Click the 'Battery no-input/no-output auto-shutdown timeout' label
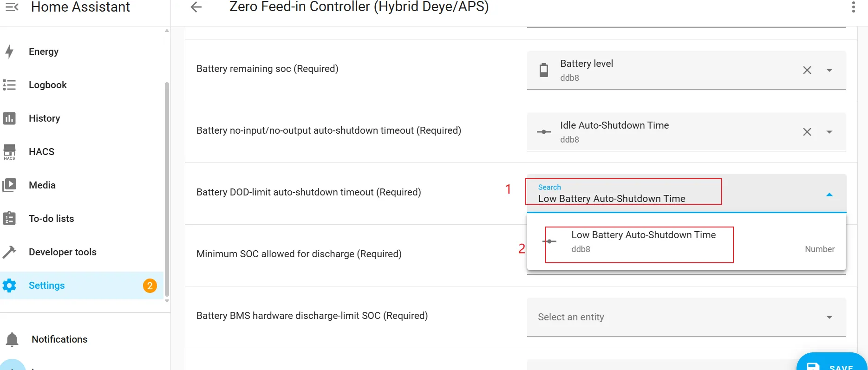The height and width of the screenshot is (370, 868). 329,130
